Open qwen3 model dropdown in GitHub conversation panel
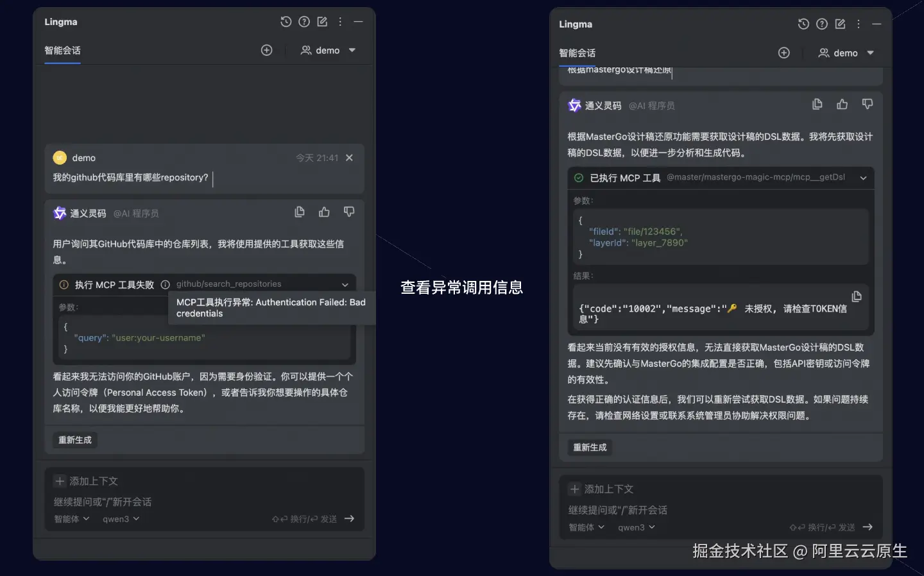This screenshot has width=924, height=576. coord(121,519)
